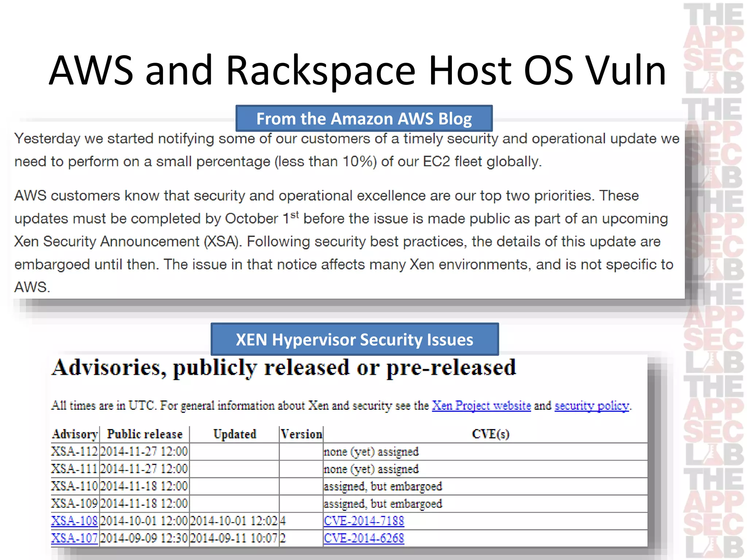Click the 'XSA-112' advisory cell
747x560 pixels.
(74, 451)
